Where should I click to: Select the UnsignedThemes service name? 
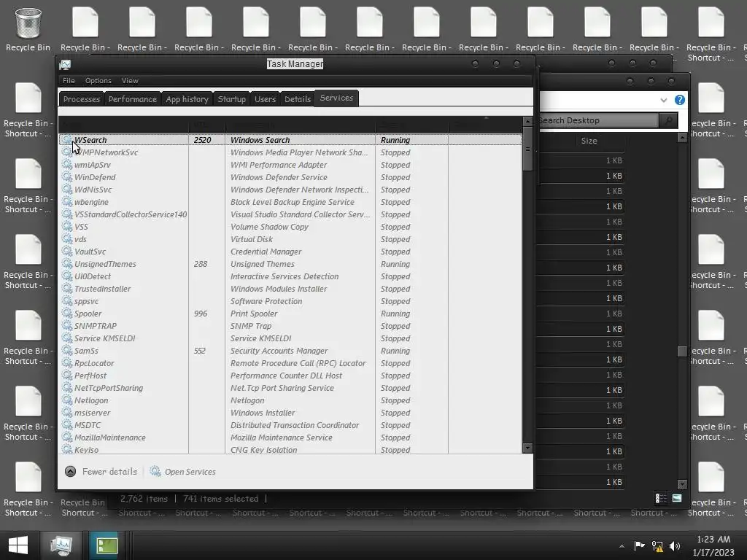pyautogui.click(x=105, y=264)
